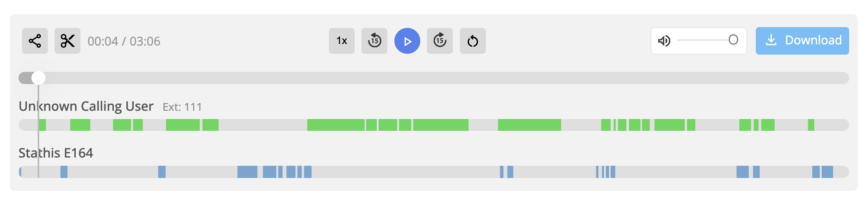Image resolution: width=868 pixels, height=220 pixels.
Task: Select first blue Stathis E164 segment
Action: tap(20, 172)
